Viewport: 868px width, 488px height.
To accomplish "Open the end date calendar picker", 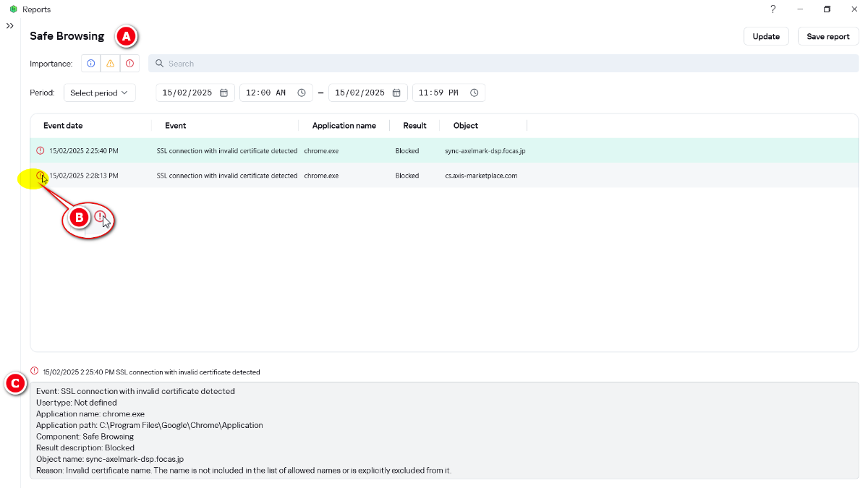I will (396, 93).
